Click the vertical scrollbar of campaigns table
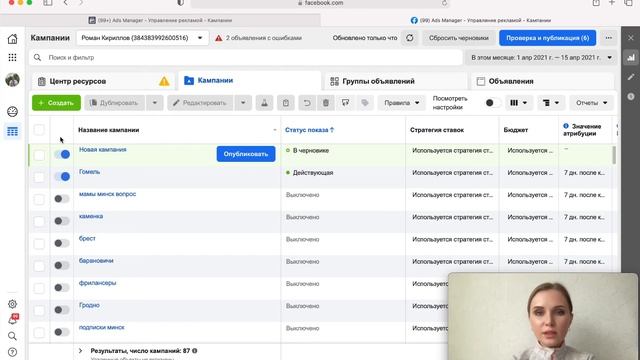Screen dimensions: 640x360 coord(614,155)
